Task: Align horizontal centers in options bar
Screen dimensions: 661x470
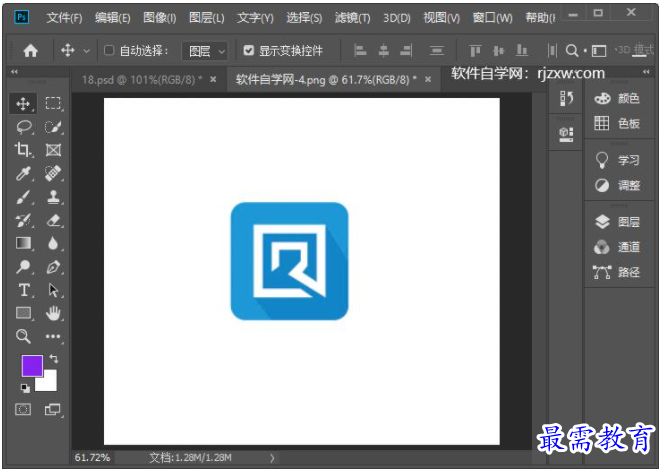Action: coord(383,51)
